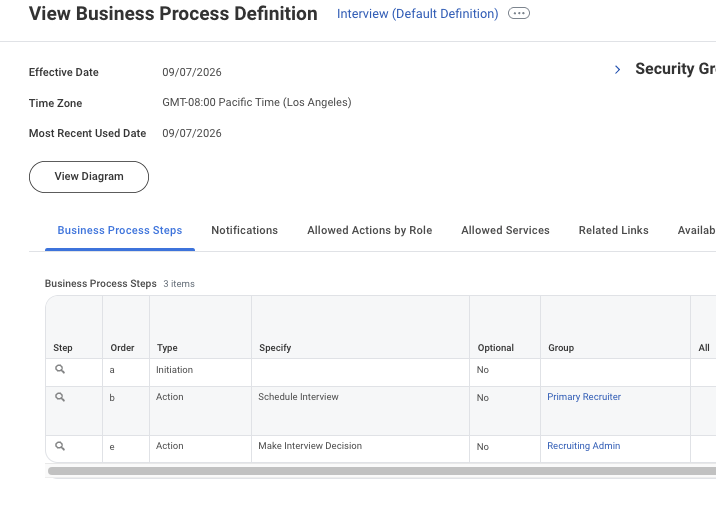Expand the Security Groups chevron

(x=617, y=69)
